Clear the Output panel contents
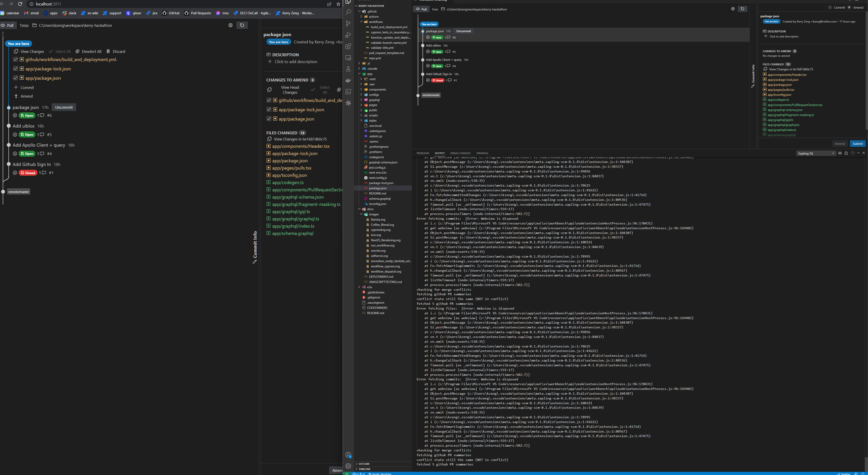This screenshot has height=475, width=868. 840,153
